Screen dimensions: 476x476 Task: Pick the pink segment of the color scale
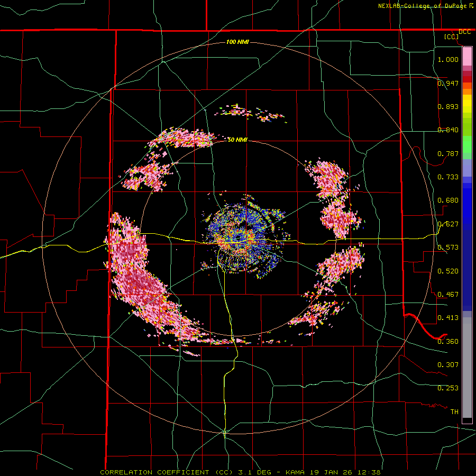coord(467,57)
